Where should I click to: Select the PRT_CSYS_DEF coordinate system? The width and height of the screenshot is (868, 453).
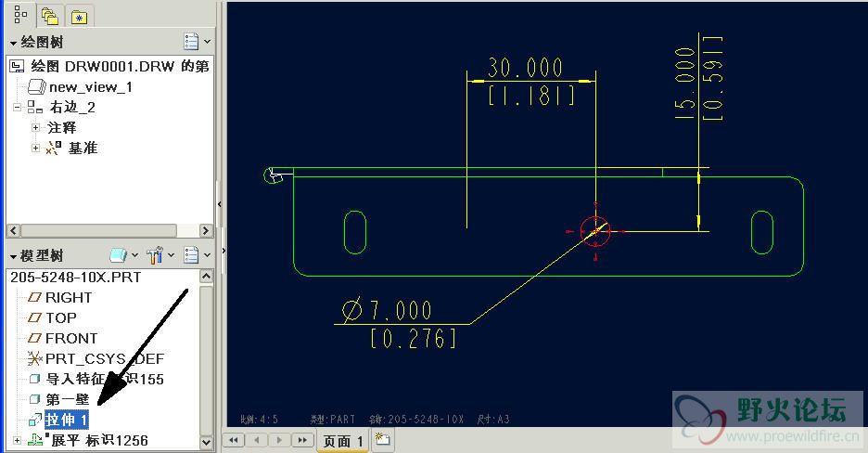click(105, 359)
